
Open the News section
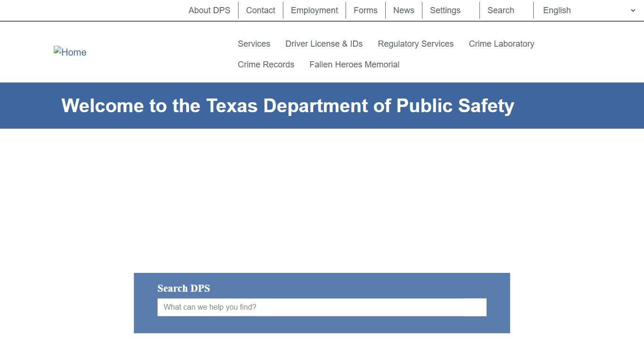pos(403,10)
